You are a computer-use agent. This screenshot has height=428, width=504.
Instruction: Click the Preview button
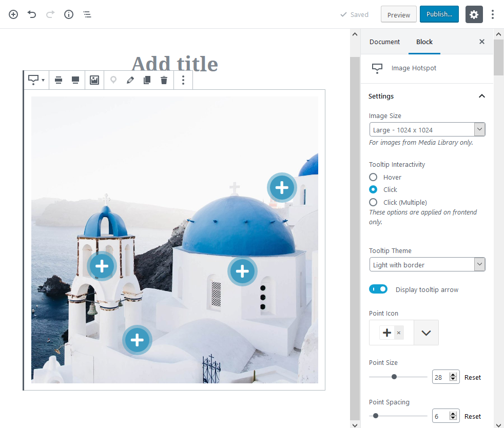[x=399, y=14]
